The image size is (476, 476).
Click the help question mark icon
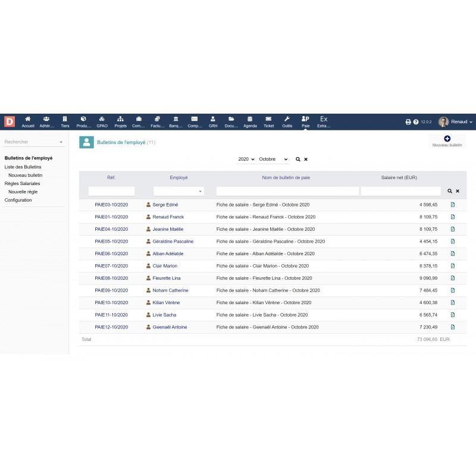tap(416, 122)
